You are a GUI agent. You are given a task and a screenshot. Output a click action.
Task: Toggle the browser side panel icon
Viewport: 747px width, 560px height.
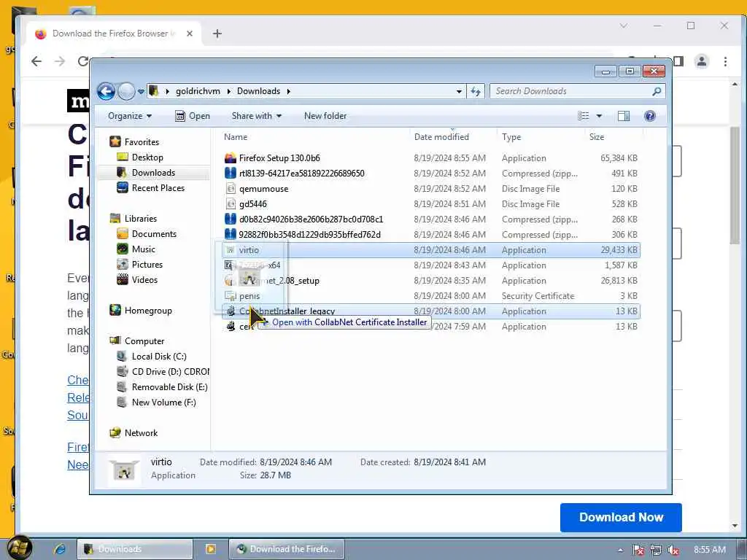coord(678,61)
